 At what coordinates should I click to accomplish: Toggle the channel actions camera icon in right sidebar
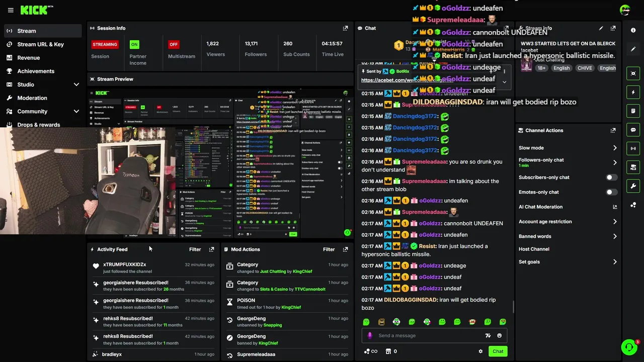click(x=633, y=167)
